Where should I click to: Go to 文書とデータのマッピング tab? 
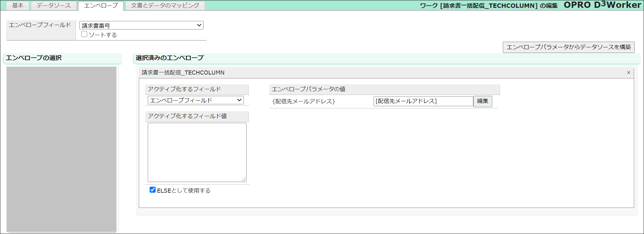pos(165,6)
